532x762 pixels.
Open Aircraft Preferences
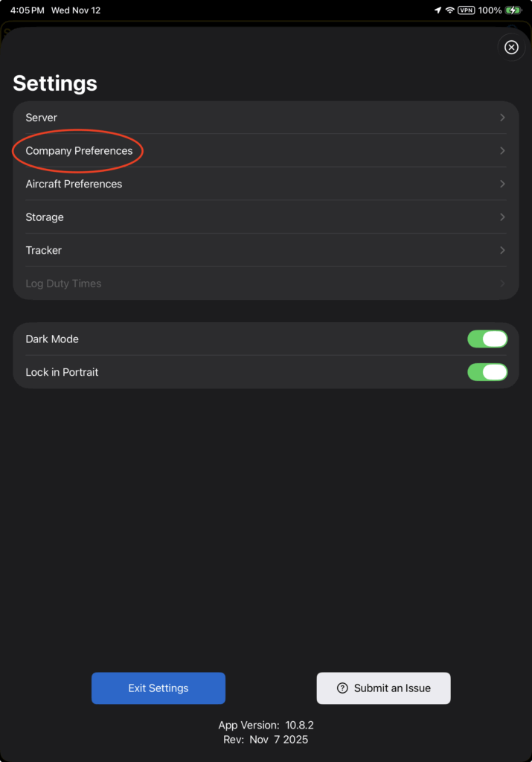[x=74, y=184]
